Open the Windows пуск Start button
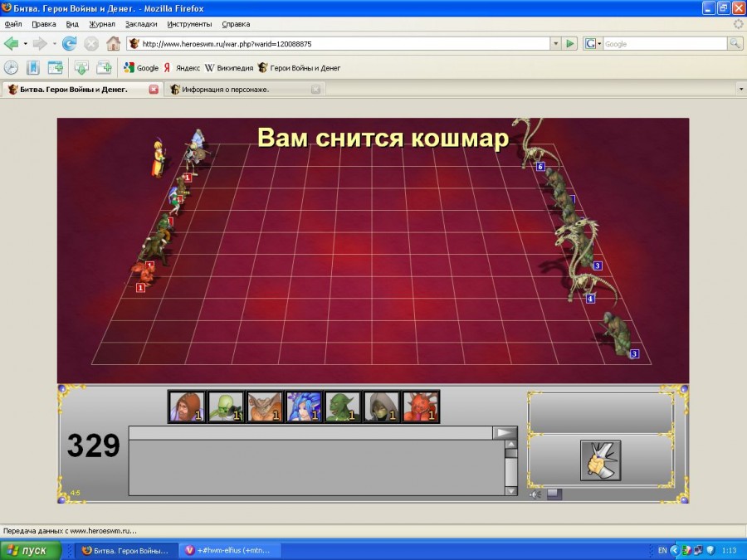The width and height of the screenshot is (747, 560). (31, 551)
